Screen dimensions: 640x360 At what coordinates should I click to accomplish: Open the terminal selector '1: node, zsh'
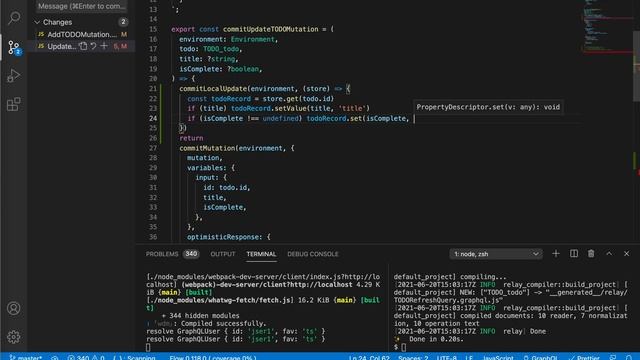[496, 254]
